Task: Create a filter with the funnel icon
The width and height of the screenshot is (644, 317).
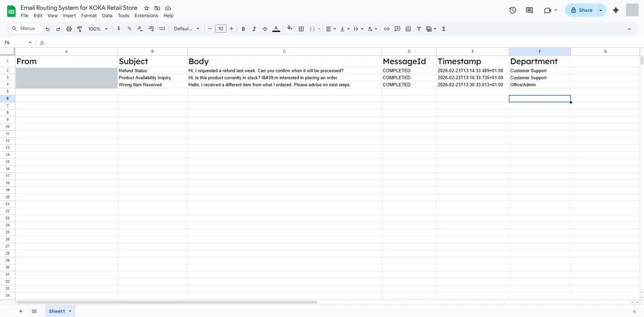Action: 419,29
